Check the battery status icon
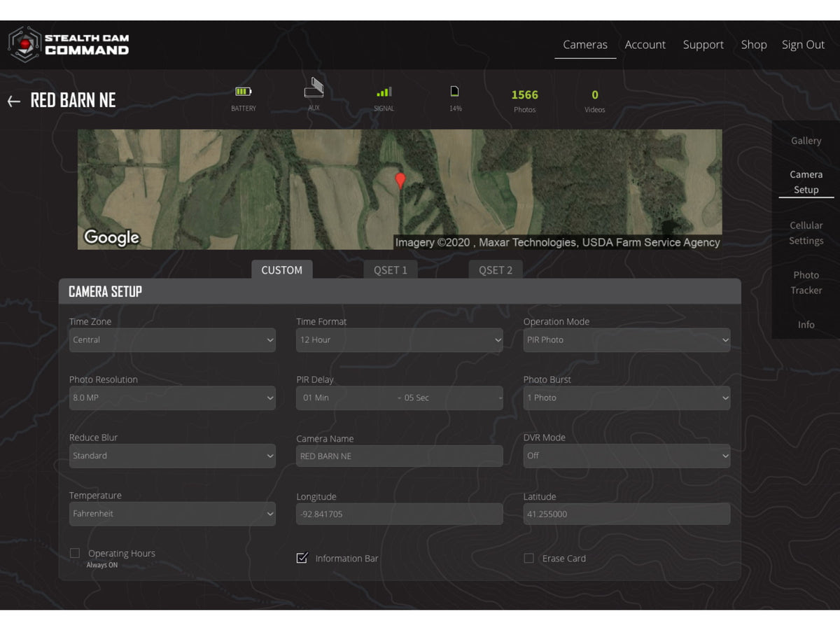Screen dimensions: 840x630 [243, 92]
